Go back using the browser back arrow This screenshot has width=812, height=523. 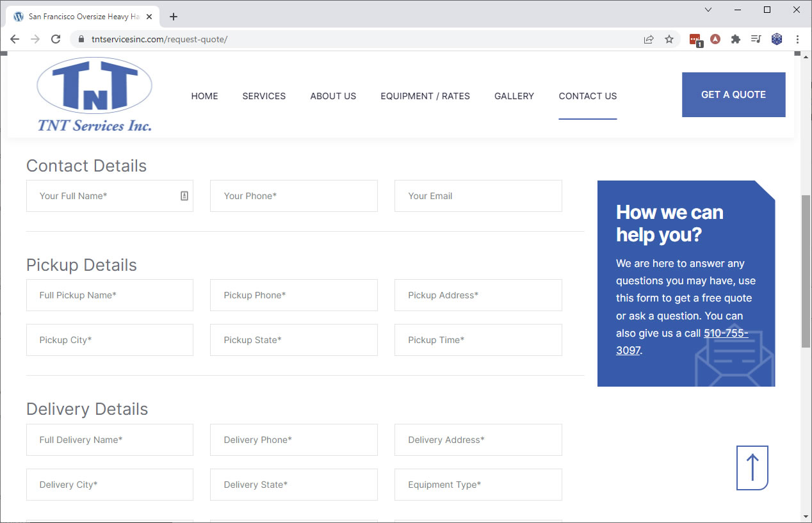point(15,39)
